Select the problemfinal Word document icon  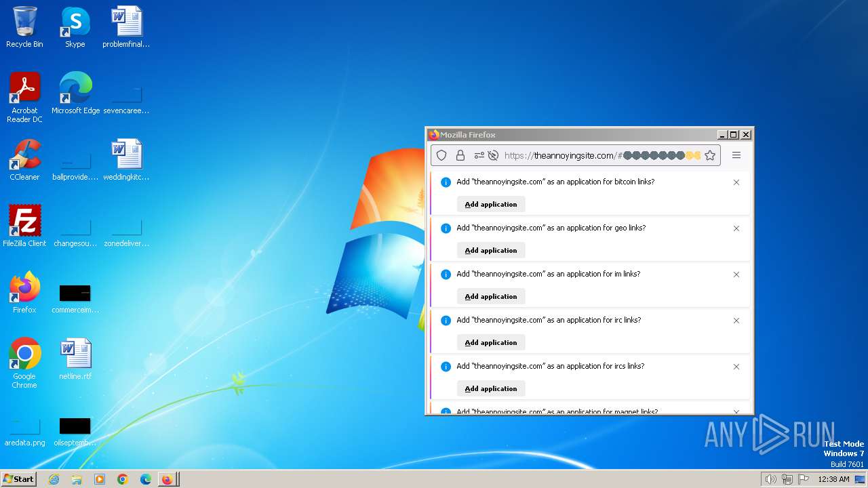click(126, 27)
